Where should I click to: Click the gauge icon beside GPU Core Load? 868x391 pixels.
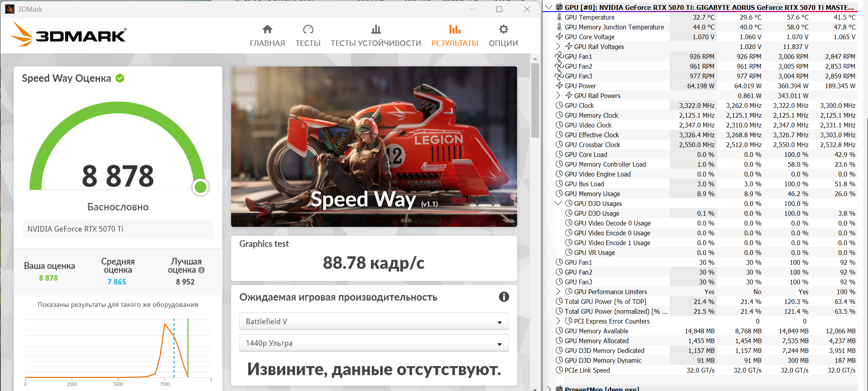559,154
